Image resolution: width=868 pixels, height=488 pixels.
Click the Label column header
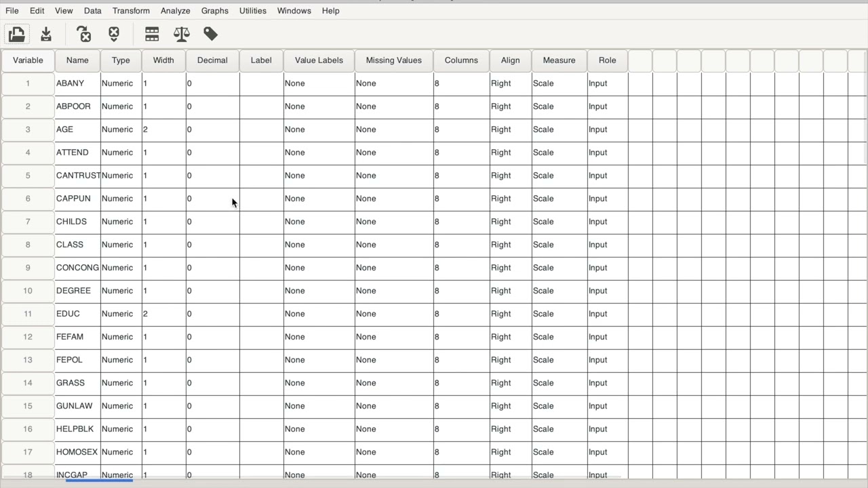point(261,60)
